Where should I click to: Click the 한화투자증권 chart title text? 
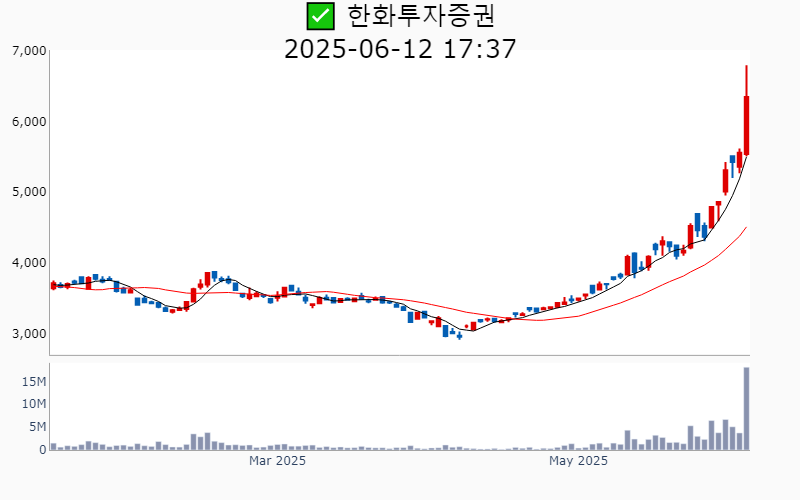click(x=421, y=16)
